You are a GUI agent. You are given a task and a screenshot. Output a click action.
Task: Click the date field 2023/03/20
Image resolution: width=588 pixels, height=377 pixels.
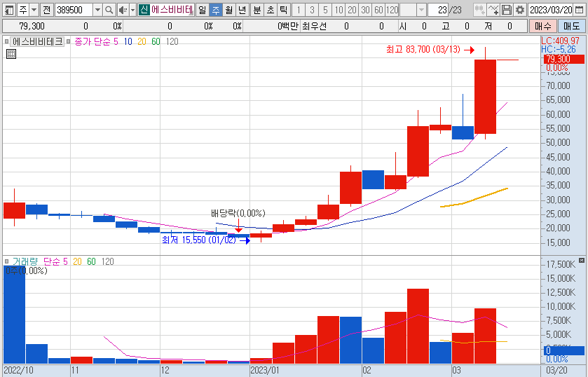click(551, 10)
